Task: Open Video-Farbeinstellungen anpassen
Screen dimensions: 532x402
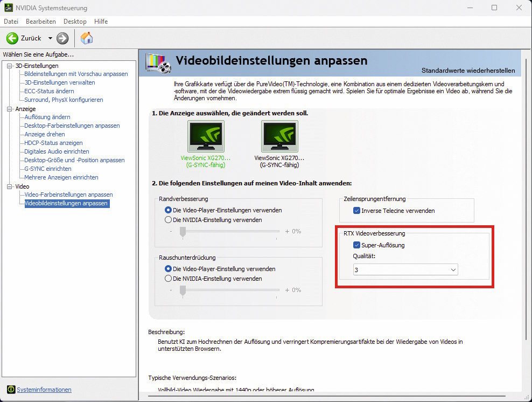Action: coord(68,195)
